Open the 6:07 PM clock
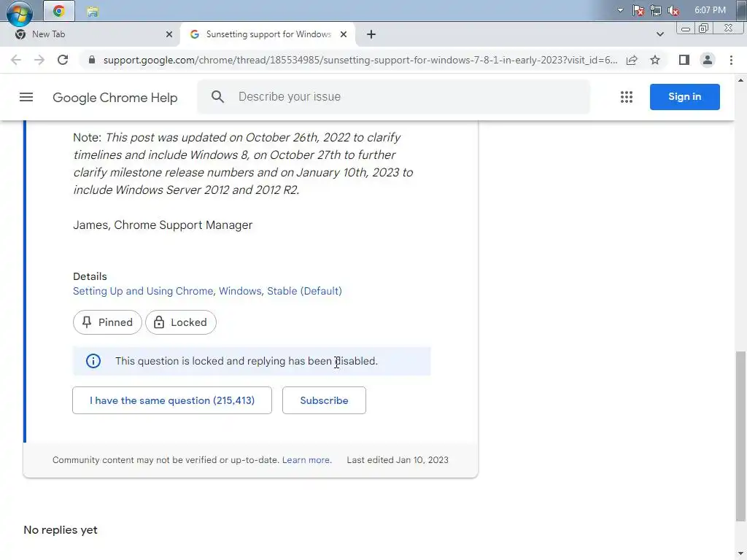This screenshot has height=560, width=747. coord(710,10)
